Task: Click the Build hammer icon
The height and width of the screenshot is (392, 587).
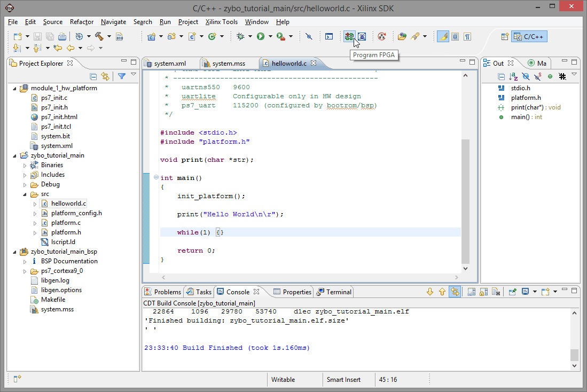Action: click(99, 36)
